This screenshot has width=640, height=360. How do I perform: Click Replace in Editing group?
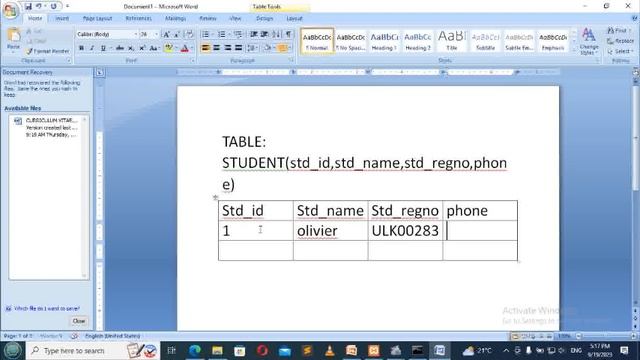[x=620, y=41]
